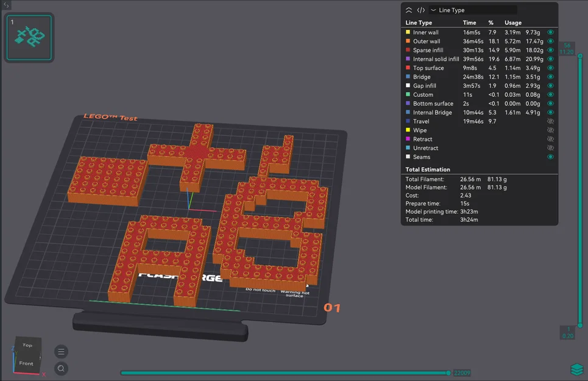The width and height of the screenshot is (588, 381).
Task: Toggle Outer wall visibility eye
Action: pyautogui.click(x=550, y=41)
